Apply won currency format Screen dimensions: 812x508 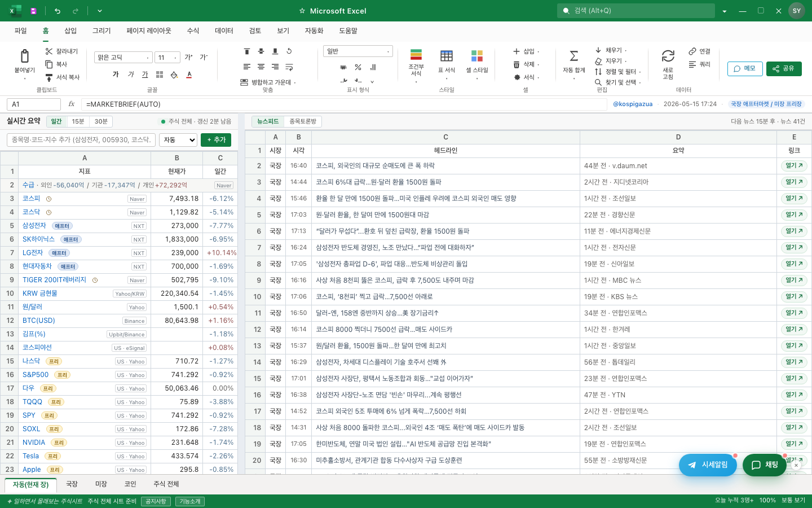(x=343, y=67)
